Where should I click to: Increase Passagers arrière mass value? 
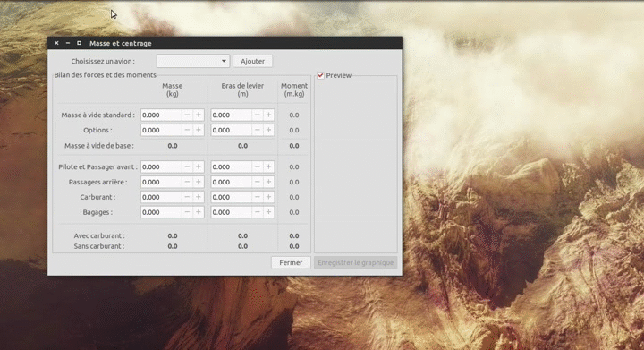click(x=199, y=182)
